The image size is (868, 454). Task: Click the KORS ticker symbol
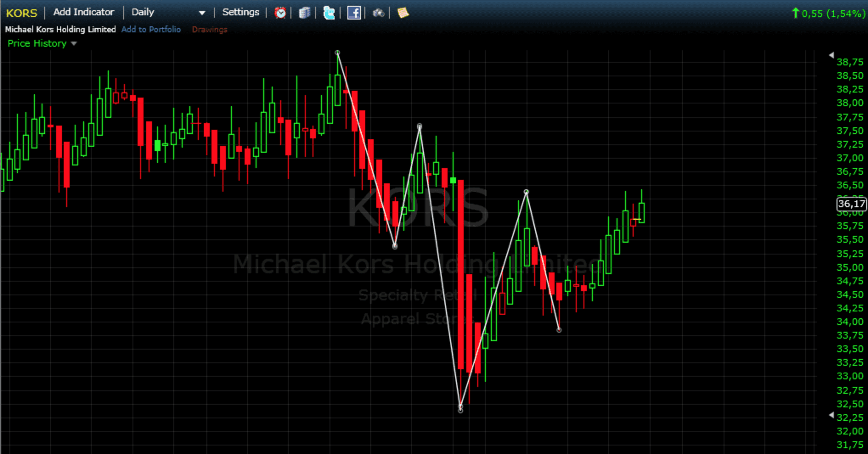(x=22, y=13)
